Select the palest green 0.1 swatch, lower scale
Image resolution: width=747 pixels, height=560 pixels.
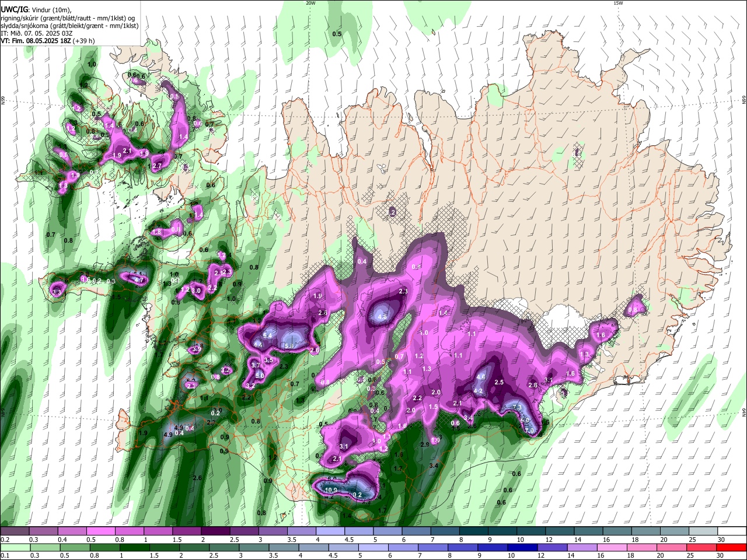click(15, 547)
